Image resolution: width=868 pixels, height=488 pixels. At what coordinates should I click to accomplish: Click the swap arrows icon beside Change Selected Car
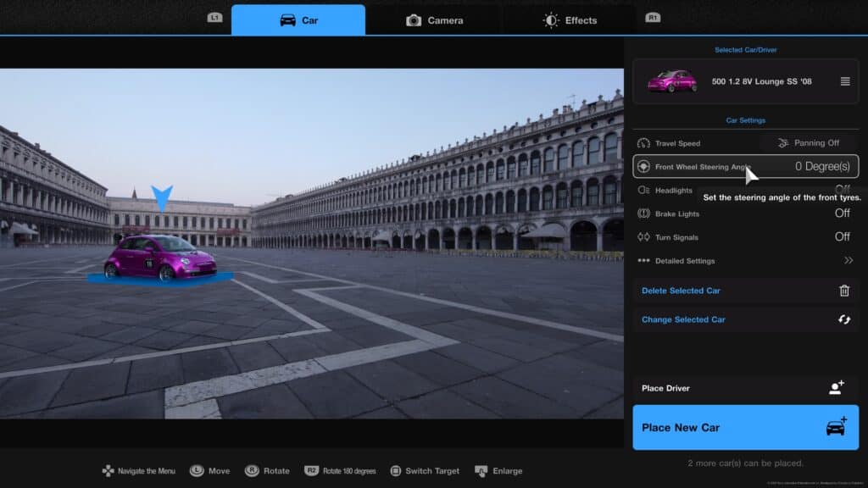pyautogui.click(x=843, y=319)
